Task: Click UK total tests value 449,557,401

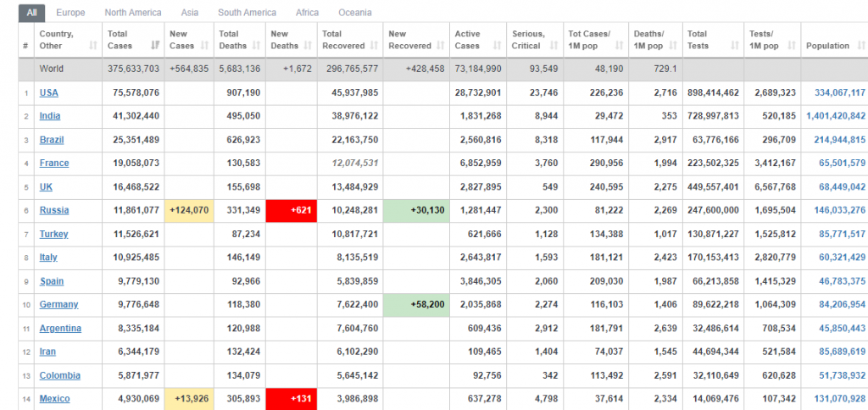Action: tap(714, 186)
